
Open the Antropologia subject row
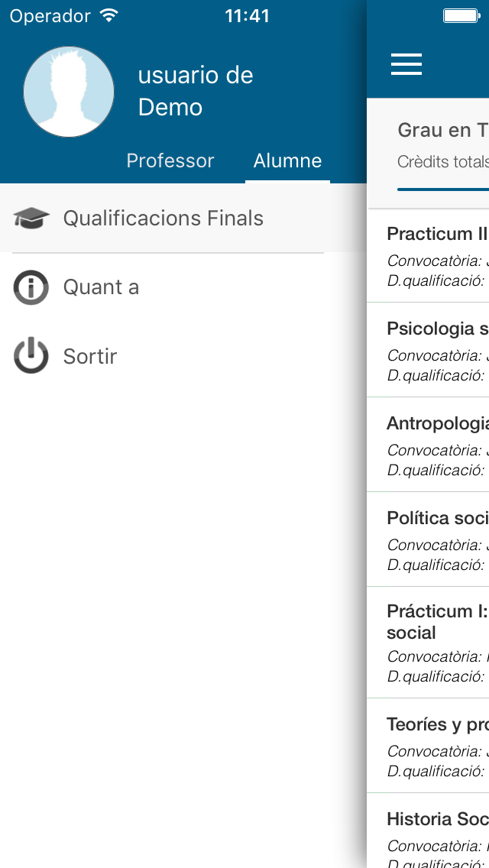coord(428,445)
